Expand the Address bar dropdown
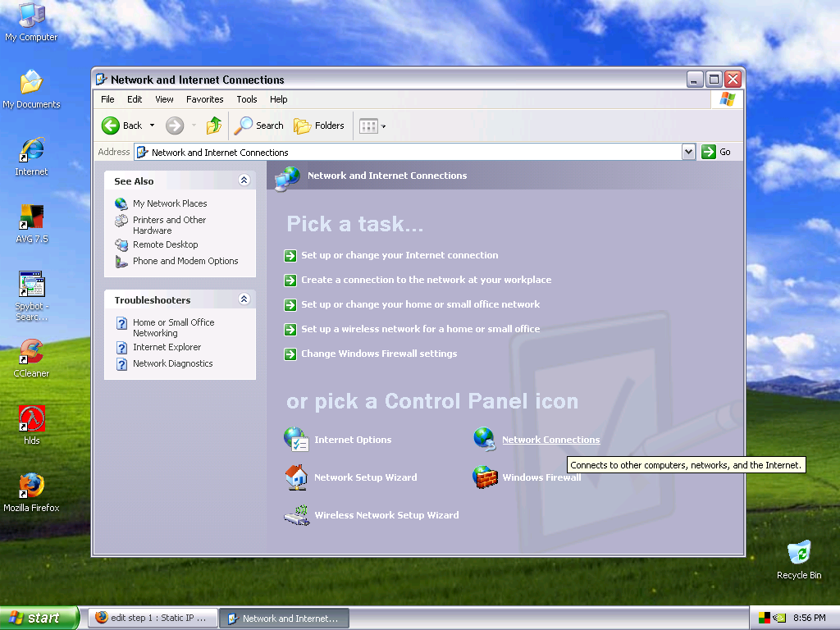This screenshot has width=840, height=630. pyautogui.click(x=688, y=152)
